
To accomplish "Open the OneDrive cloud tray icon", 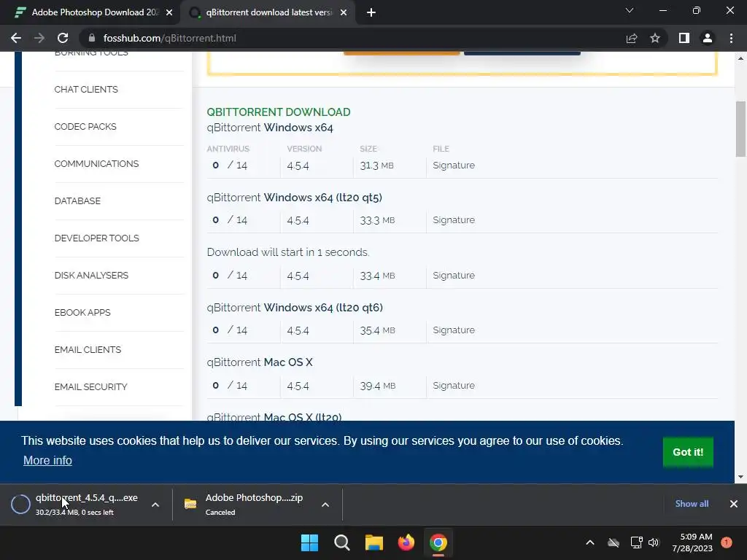I will 614,542.
